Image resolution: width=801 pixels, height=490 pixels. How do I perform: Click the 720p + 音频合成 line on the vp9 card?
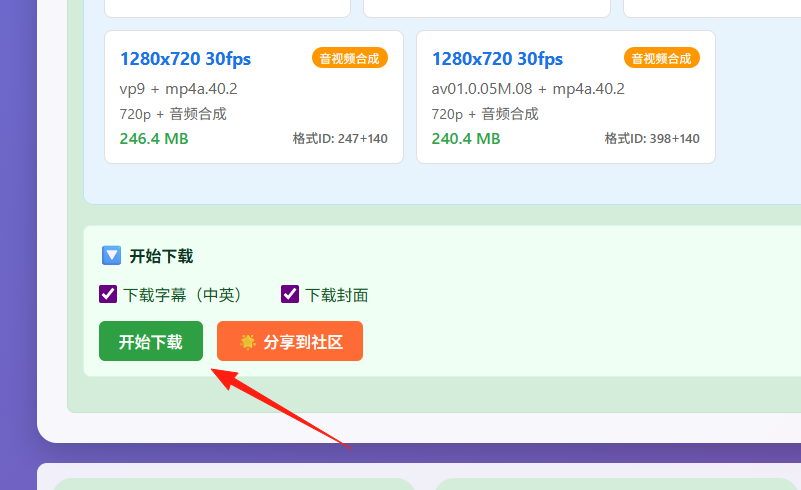click(173, 114)
